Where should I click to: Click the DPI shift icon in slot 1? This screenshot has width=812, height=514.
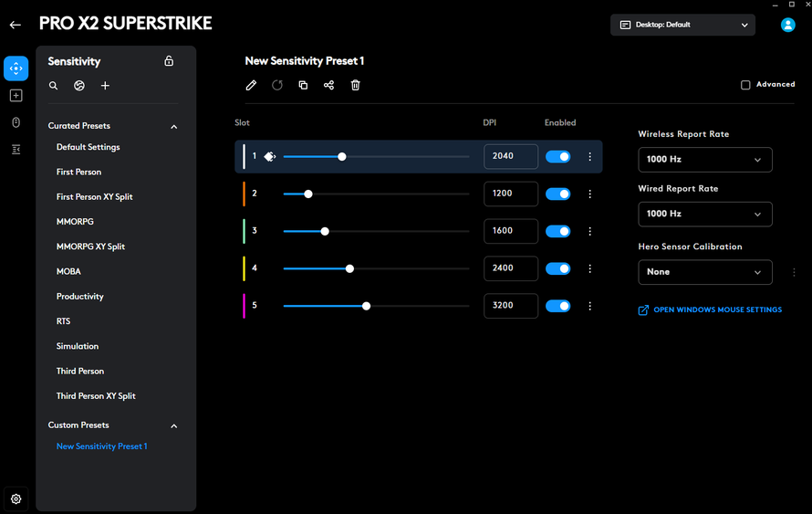click(270, 156)
